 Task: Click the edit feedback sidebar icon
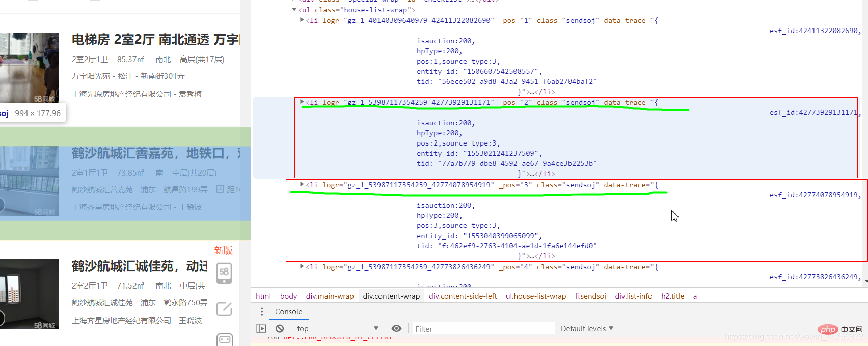pos(224,309)
